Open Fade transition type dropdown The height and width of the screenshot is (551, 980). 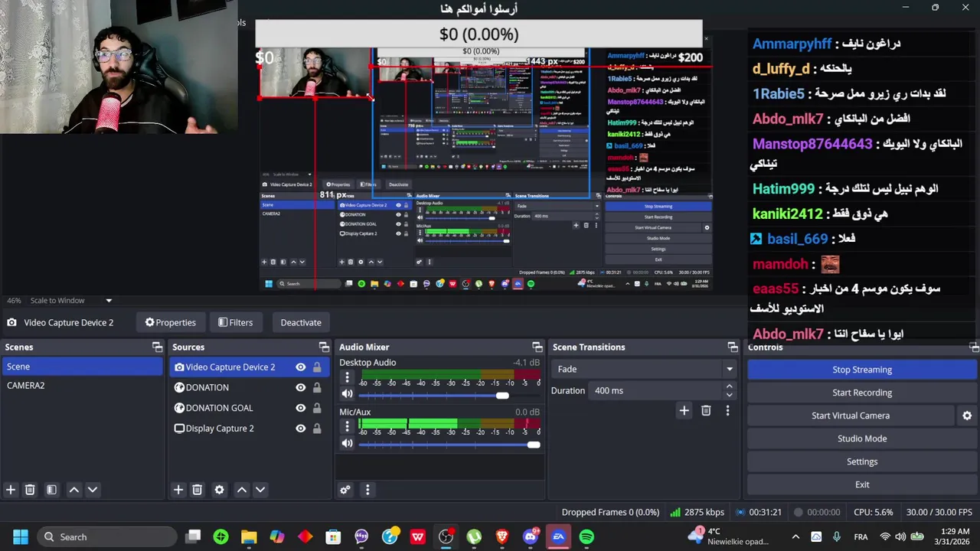(643, 369)
